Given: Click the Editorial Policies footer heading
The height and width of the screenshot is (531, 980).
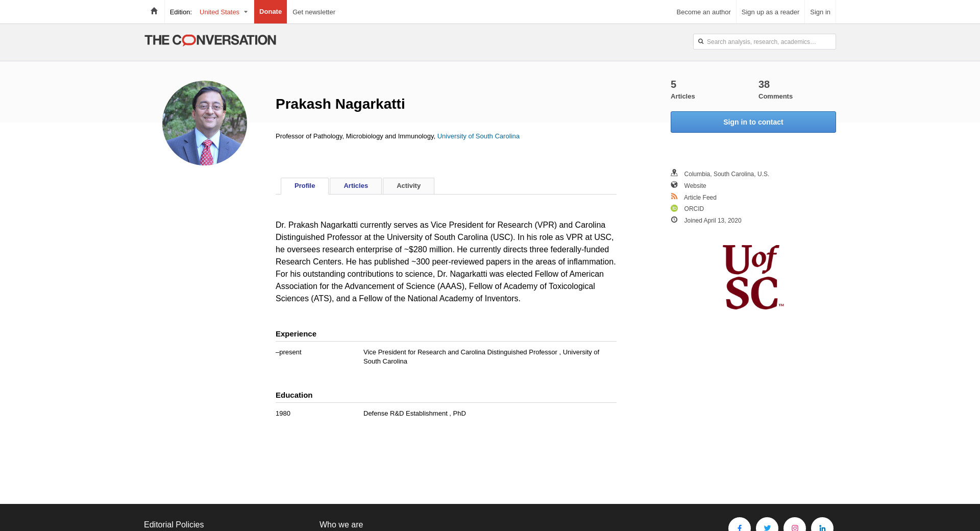Looking at the screenshot, I should (174, 525).
